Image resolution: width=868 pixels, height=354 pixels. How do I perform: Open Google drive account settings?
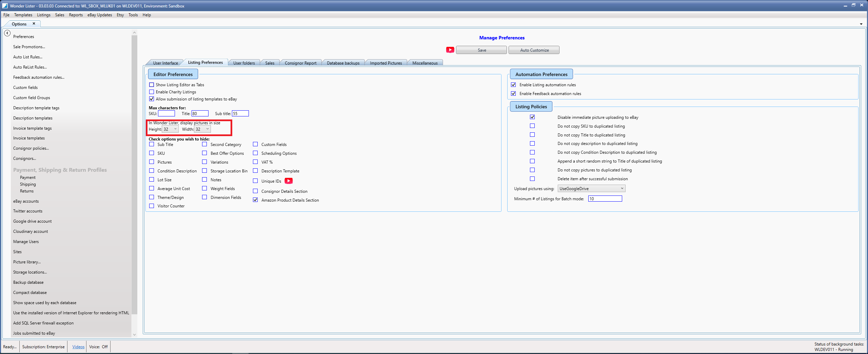coord(32,221)
